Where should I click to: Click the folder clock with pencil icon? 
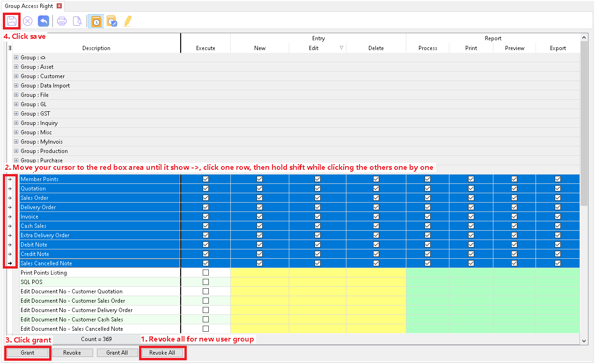pyautogui.click(x=111, y=21)
